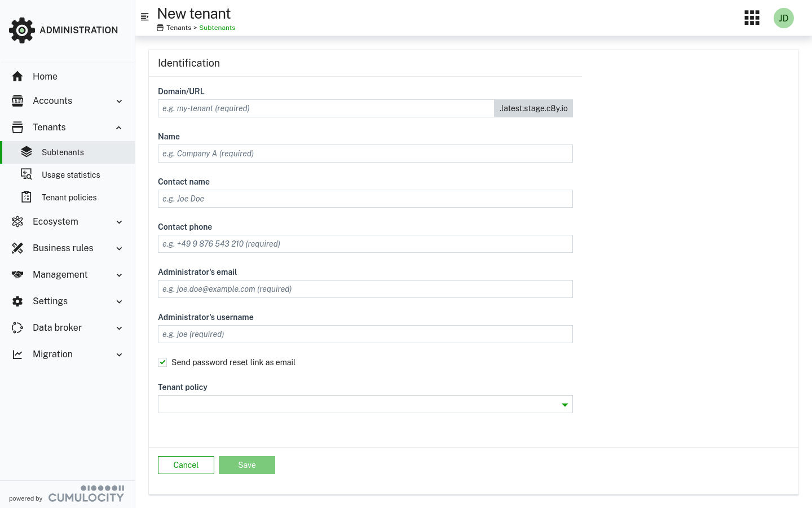Expand the Accounts menu chevron
Viewport: 812px width, 508px height.
click(x=119, y=101)
